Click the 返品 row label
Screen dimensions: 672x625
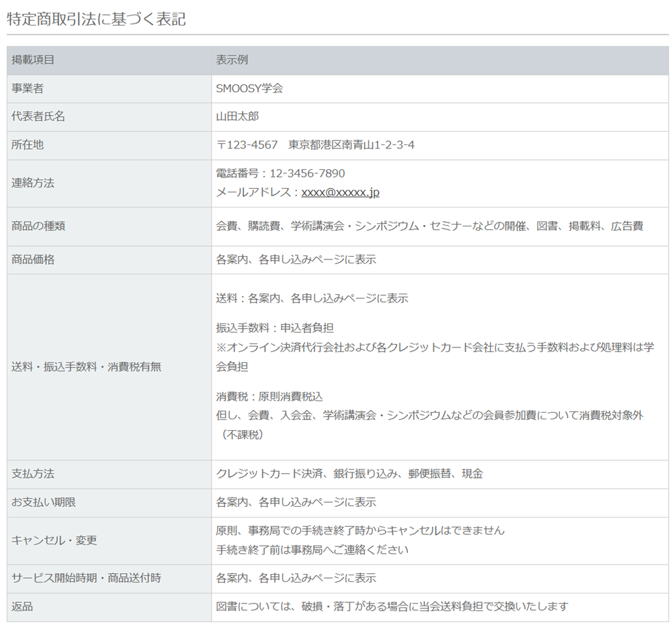click(22, 607)
